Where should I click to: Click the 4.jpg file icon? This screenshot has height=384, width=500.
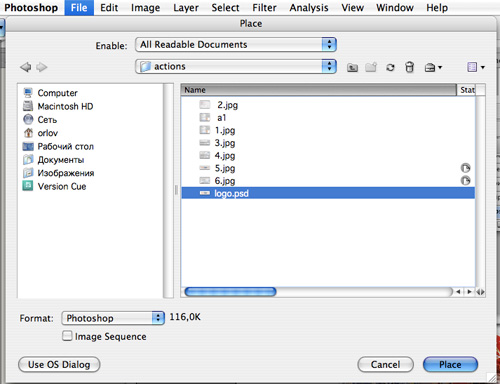coord(205,156)
